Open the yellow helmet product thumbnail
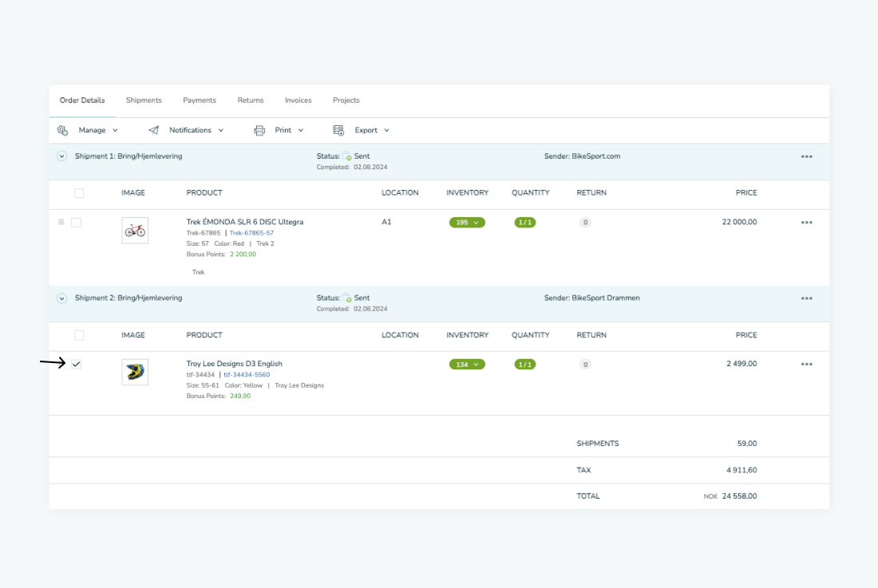Screen dimensions: 878x588 click(135, 372)
